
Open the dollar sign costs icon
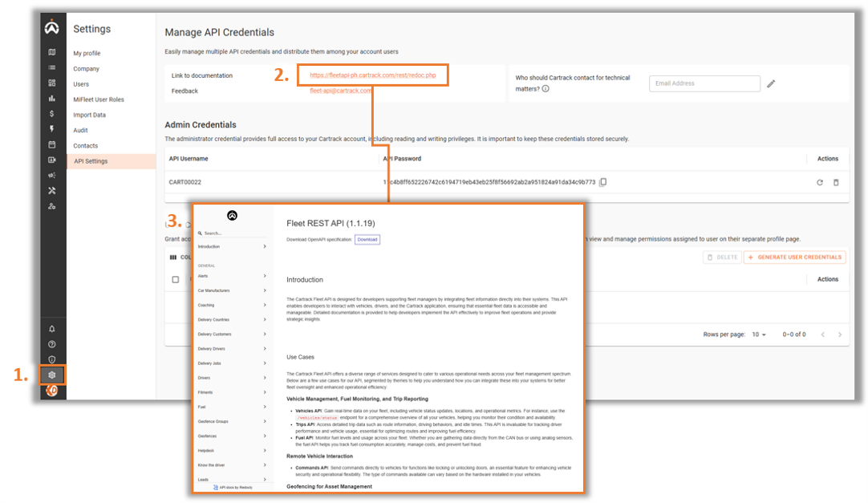pyautogui.click(x=52, y=113)
